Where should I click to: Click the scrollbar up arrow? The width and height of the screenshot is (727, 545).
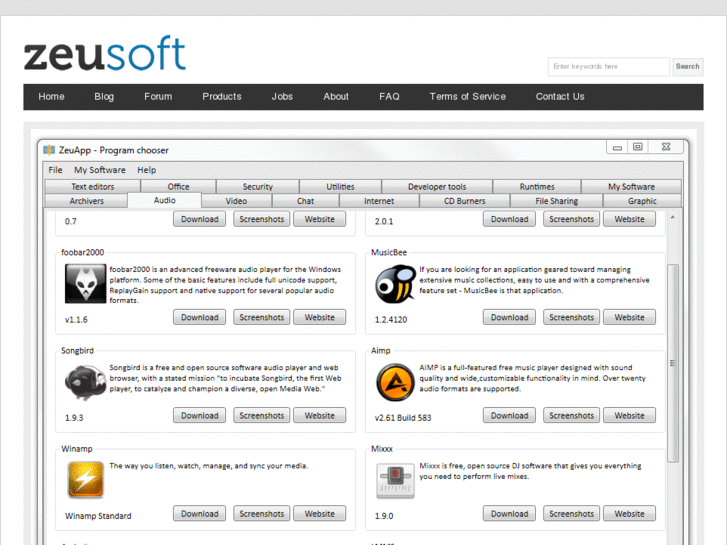[x=673, y=217]
